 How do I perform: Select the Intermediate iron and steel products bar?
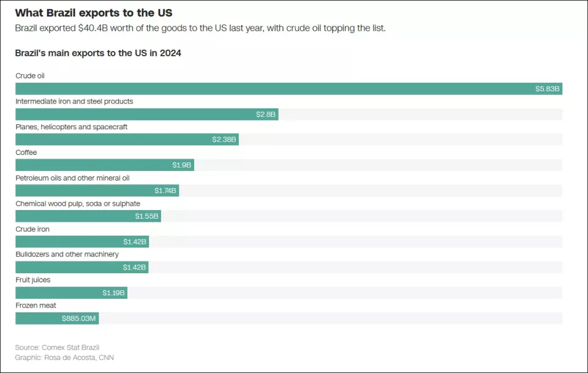coord(146,115)
